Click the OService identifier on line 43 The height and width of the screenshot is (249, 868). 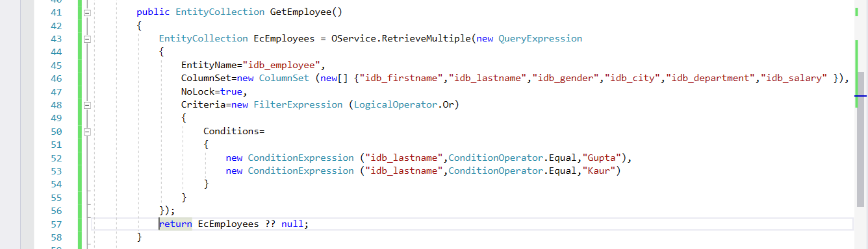point(353,39)
